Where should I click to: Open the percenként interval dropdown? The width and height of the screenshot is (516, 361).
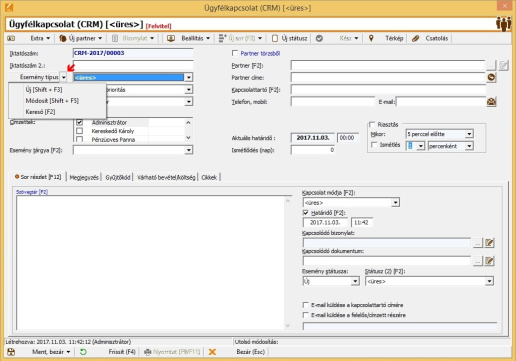[x=469, y=146]
